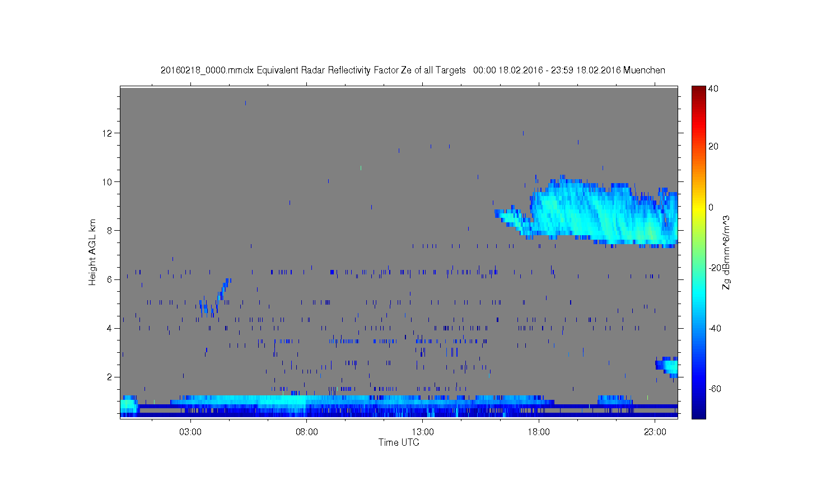Click the '03:00' time tick label

point(190,432)
